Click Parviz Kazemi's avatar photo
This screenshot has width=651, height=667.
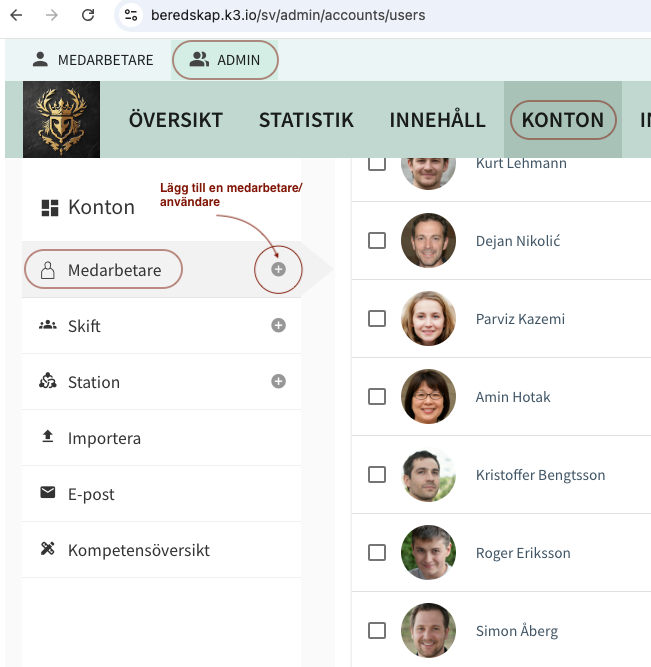point(428,319)
